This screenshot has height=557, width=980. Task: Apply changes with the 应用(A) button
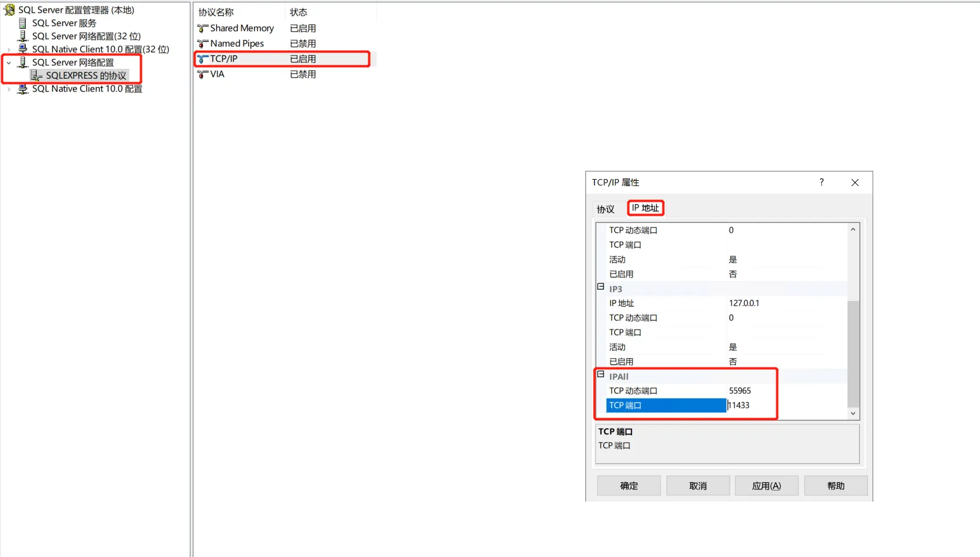click(766, 485)
